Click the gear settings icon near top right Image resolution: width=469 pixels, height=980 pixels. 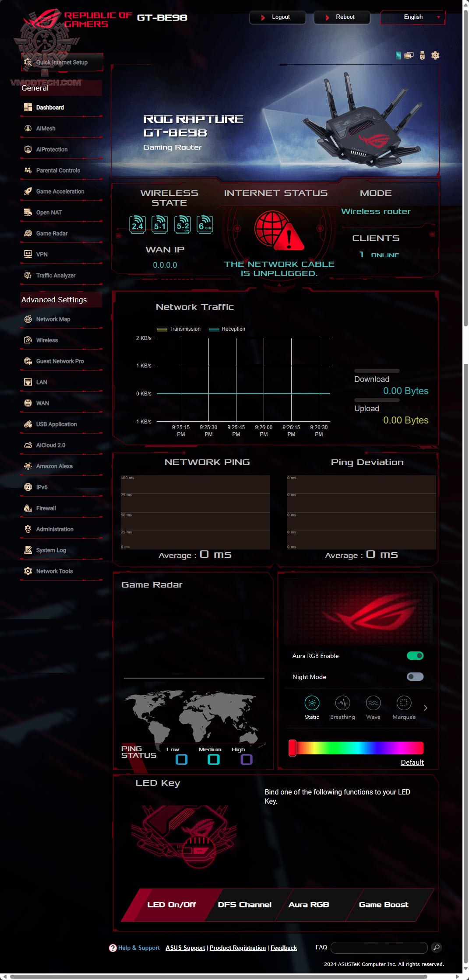click(x=435, y=56)
